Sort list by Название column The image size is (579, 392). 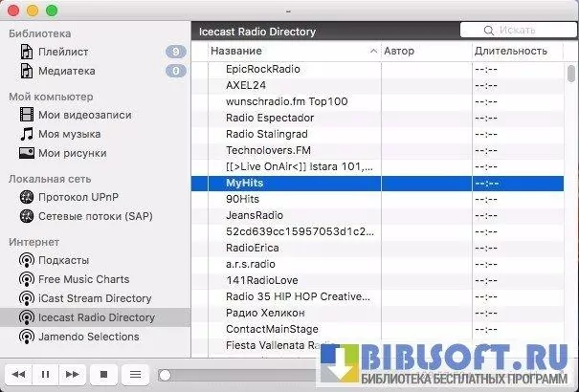click(x=287, y=51)
